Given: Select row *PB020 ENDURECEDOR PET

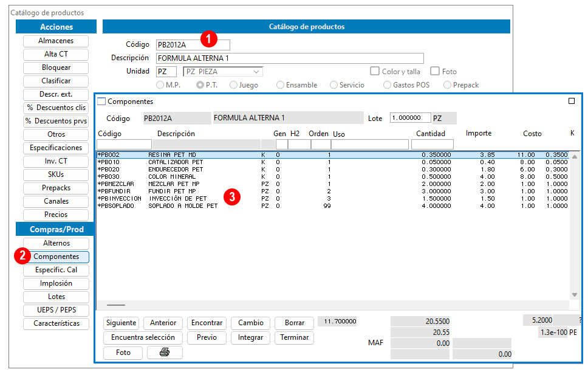Looking at the screenshot, I should coord(333,170).
